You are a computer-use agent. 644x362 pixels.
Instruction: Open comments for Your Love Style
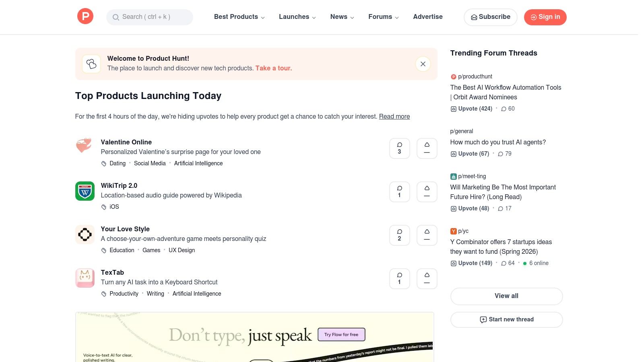tap(399, 235)
